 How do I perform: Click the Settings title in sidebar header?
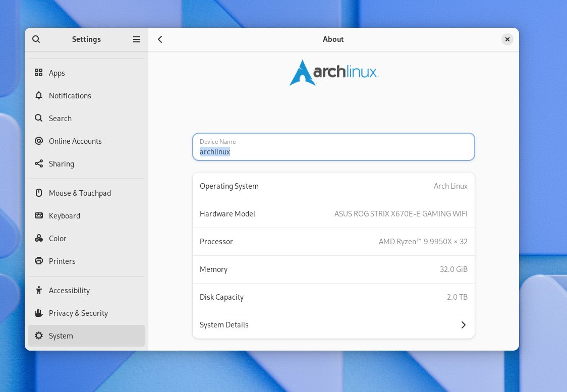[86, 39]
